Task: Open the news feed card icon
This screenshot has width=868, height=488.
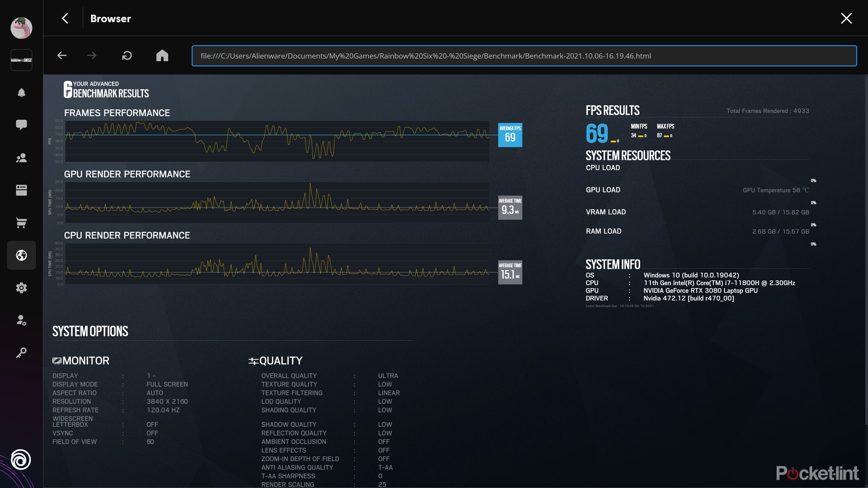Action: [21, 190]
